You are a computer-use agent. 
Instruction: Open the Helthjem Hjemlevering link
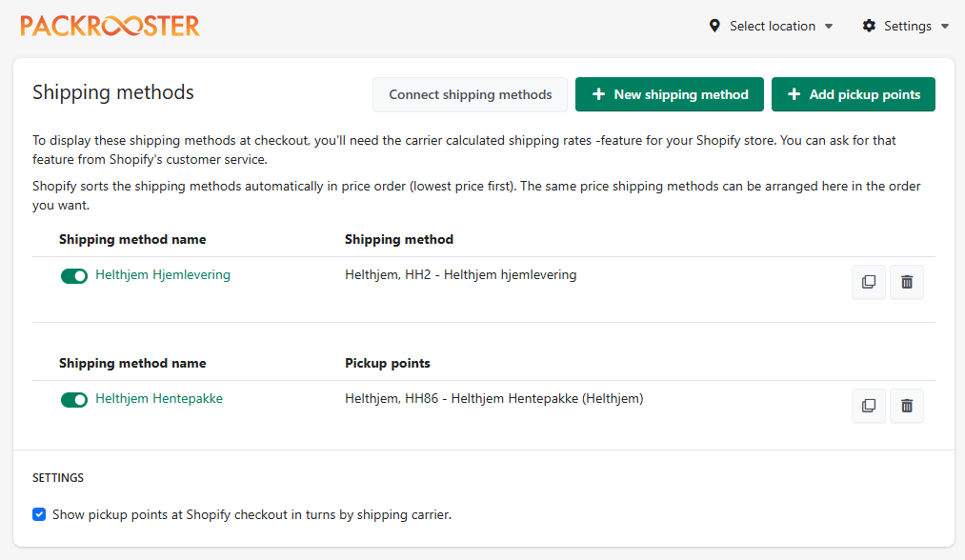tap(163, 274)
